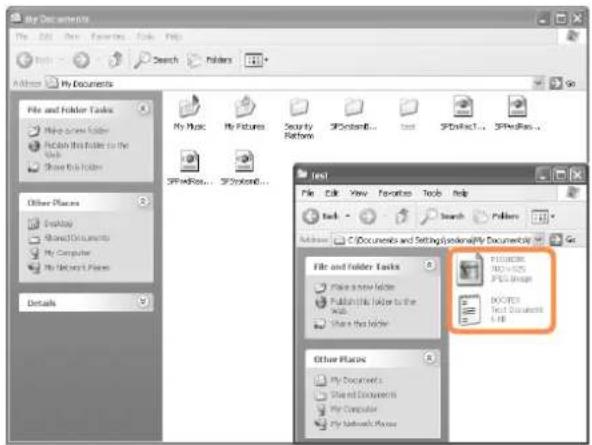The image size is (592, 445).
Task: Click Forward arrow in test window toolbar
Action: point(368,216)
